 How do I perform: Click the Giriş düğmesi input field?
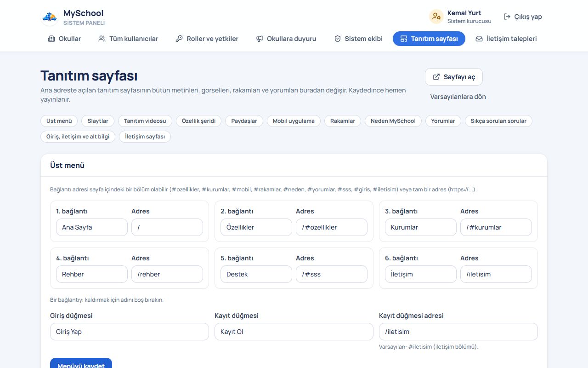click(x=130, y=332)
